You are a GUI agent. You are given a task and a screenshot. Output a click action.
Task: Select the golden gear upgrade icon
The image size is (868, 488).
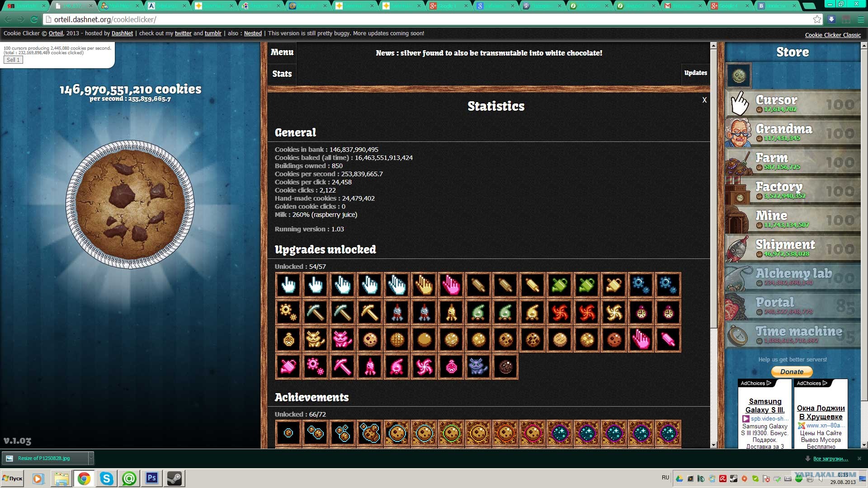288,312
